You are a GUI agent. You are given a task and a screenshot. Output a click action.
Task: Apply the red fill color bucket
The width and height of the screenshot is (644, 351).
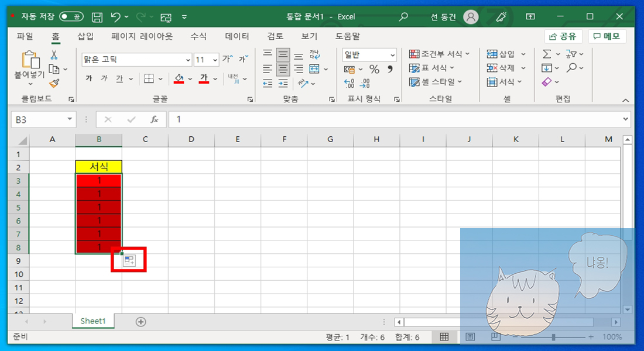point(179,78)
